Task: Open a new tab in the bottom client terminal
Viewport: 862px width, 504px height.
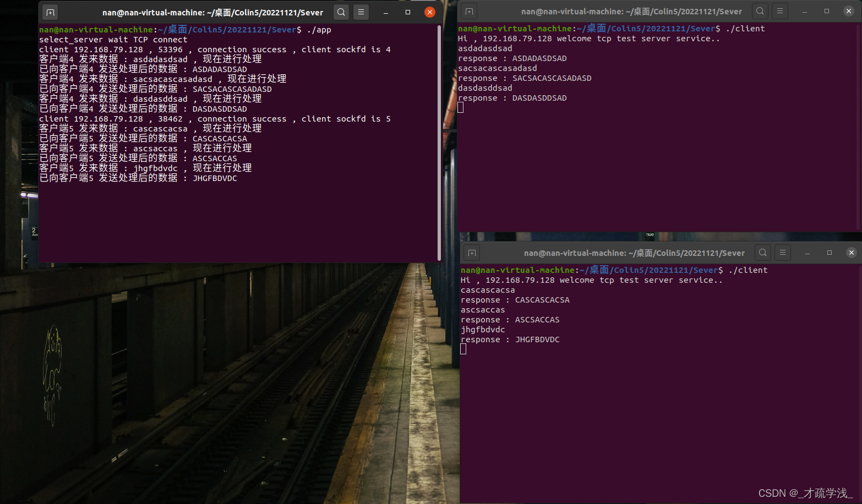Action: pos(472,253)
